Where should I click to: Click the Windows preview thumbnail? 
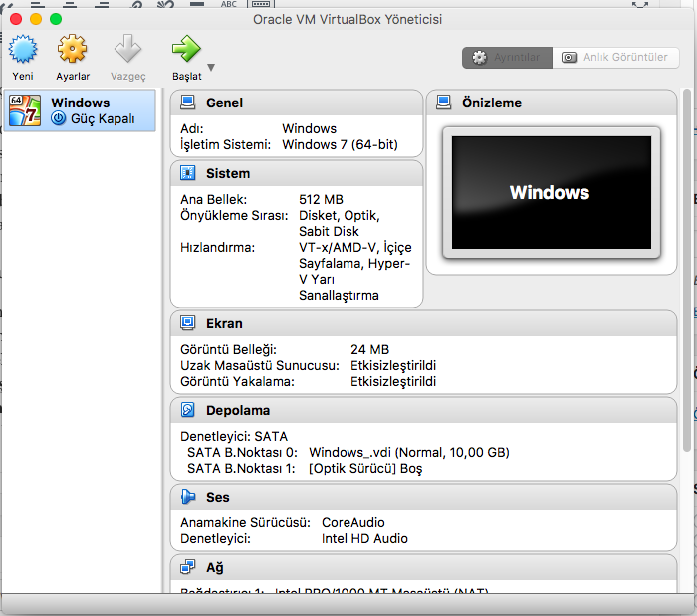click(552, 193)
